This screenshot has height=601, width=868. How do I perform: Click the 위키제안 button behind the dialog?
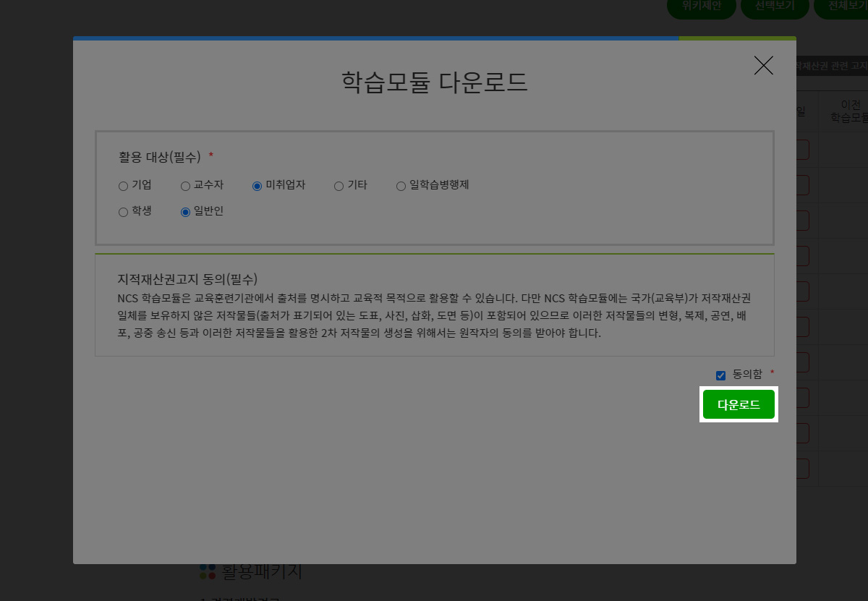tap(701, 7)
